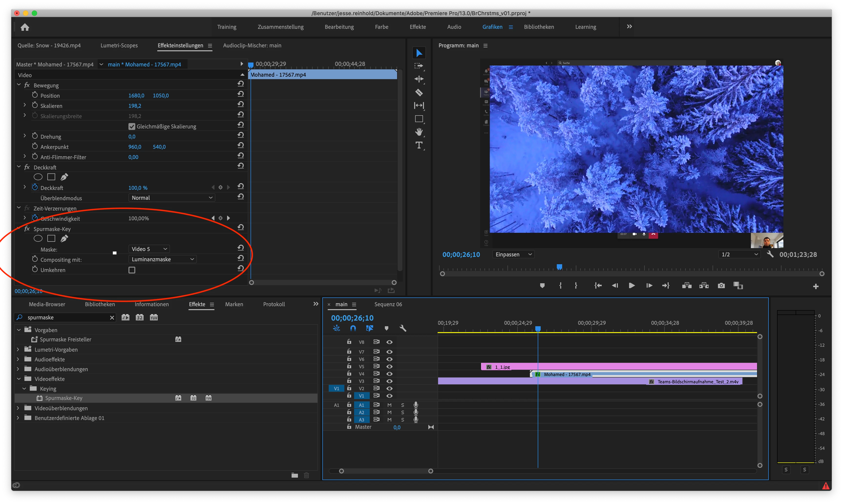
Task: Open the Compositing mit Luminanzmaske dropdown
Action: point(162,259)
